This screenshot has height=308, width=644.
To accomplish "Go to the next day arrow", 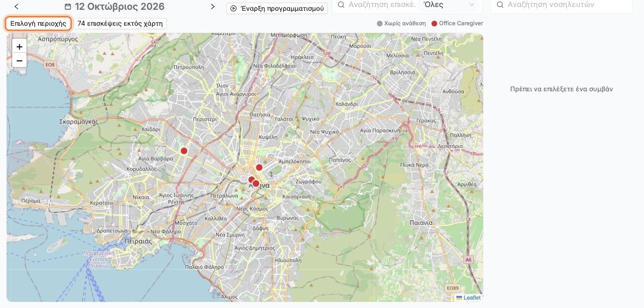I will coord(212,7).
